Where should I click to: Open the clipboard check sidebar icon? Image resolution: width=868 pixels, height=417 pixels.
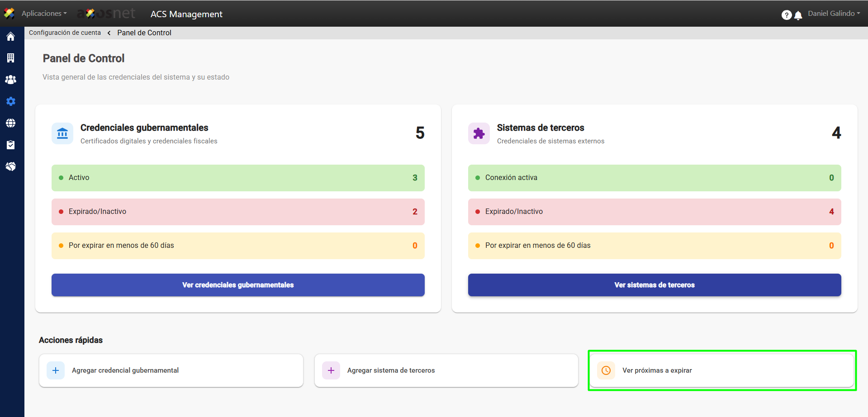tap(10, 145)
